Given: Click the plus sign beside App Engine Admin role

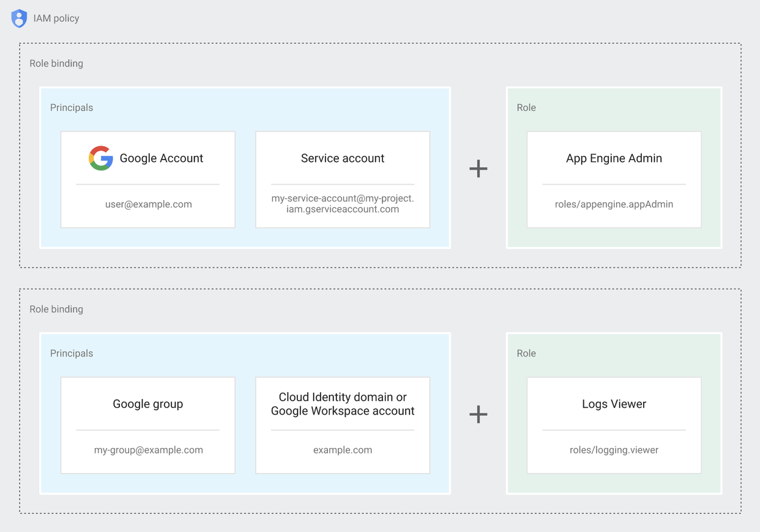Looking at the screenshot, I should [x=479, y=168].
